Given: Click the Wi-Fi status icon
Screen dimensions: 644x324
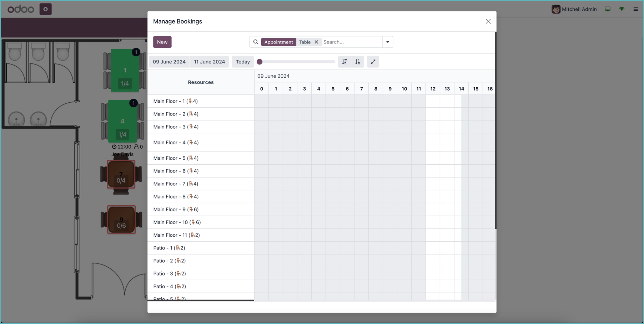Looking at the screenshot, I should coord(622,9).
